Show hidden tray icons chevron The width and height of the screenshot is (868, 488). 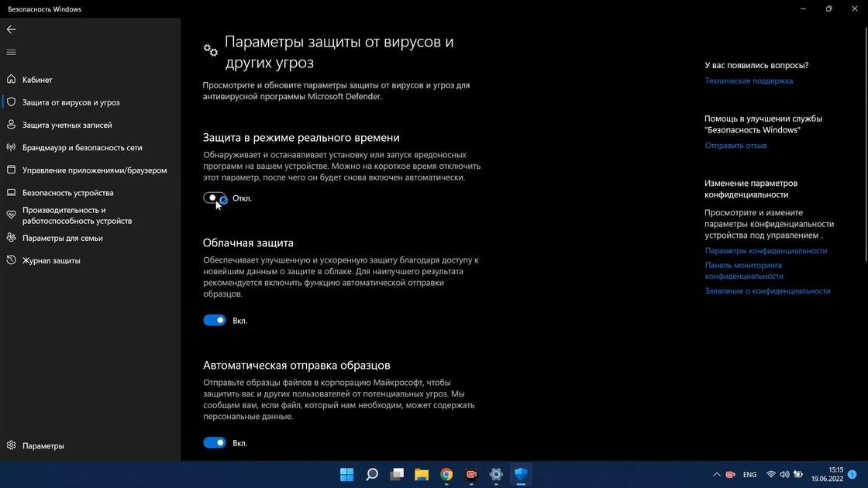pyautogui.click(x=716, y=475)
